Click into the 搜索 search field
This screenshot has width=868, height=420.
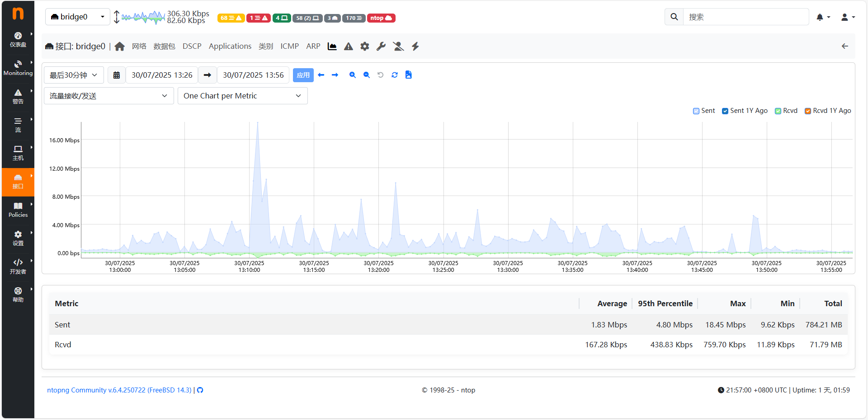(745, 17)
